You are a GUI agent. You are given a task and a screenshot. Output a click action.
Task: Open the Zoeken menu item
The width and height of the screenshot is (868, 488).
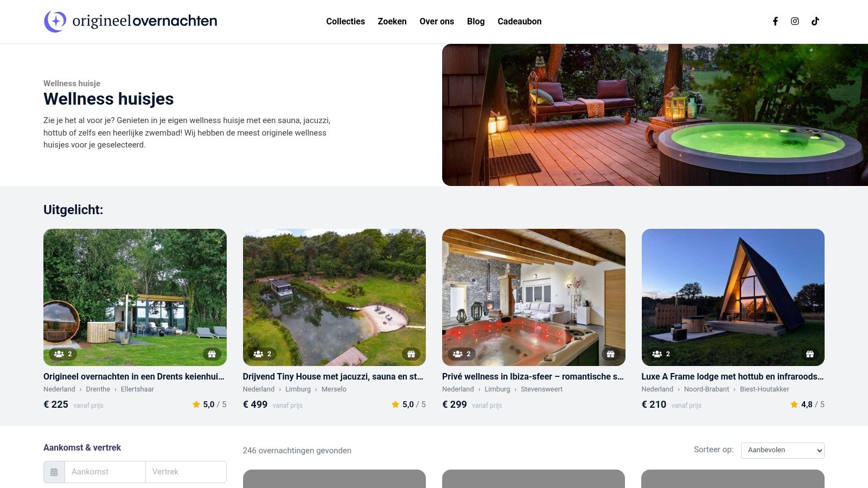pyautogui.click(x=392, y=22)
